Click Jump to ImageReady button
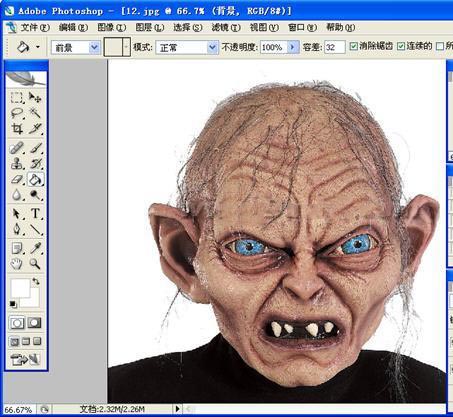This screenshot has height=417, width=453. (26, 359)
